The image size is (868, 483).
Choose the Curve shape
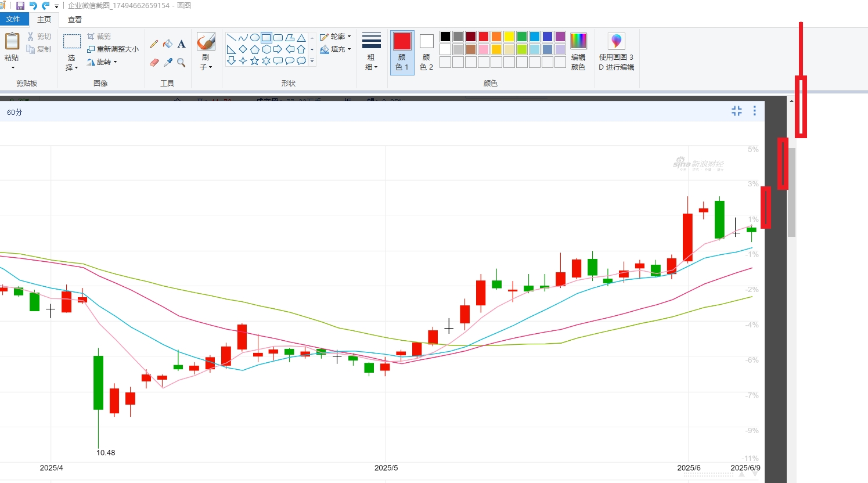pyautogui.click(x=243, y=38)
